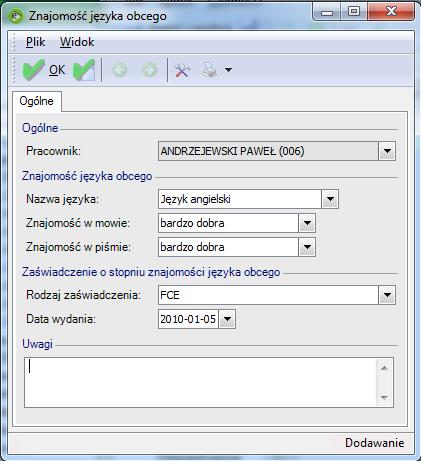Expand the Rodzaj zaświadczenia dropdown arrow
This screenshot has height=461, width=421.
[x=387, y=295]
